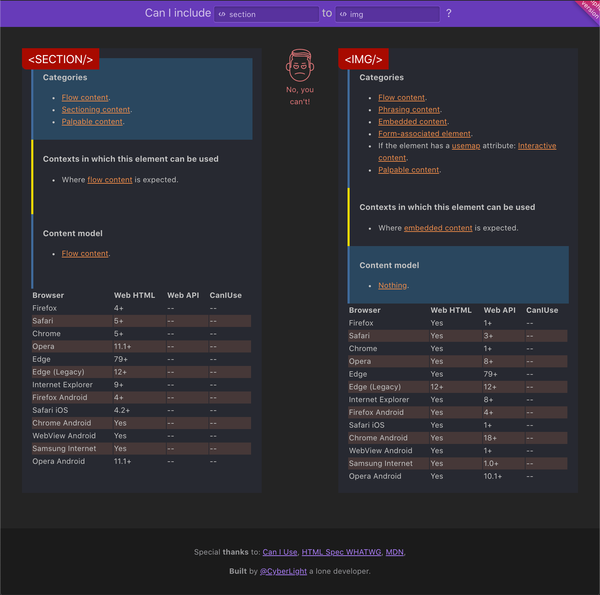Click the alpha version corner ribbon
This screenshot has height=595, width=600.
[586, 10]
